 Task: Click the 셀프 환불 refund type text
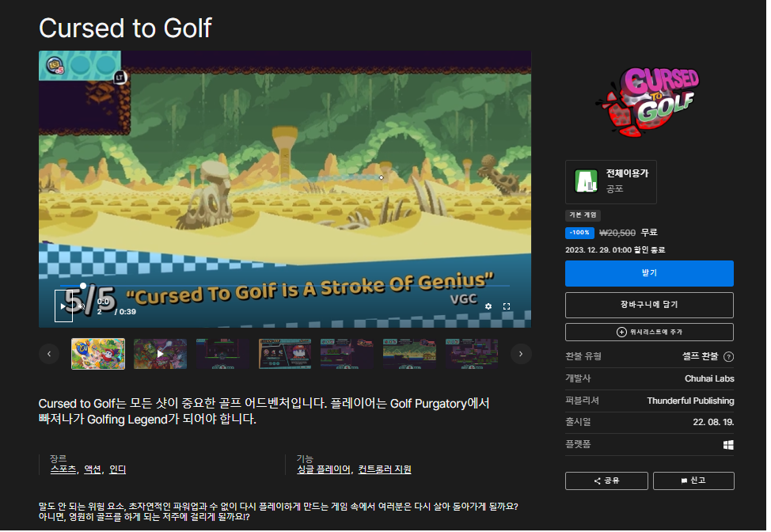coord(701,356)
